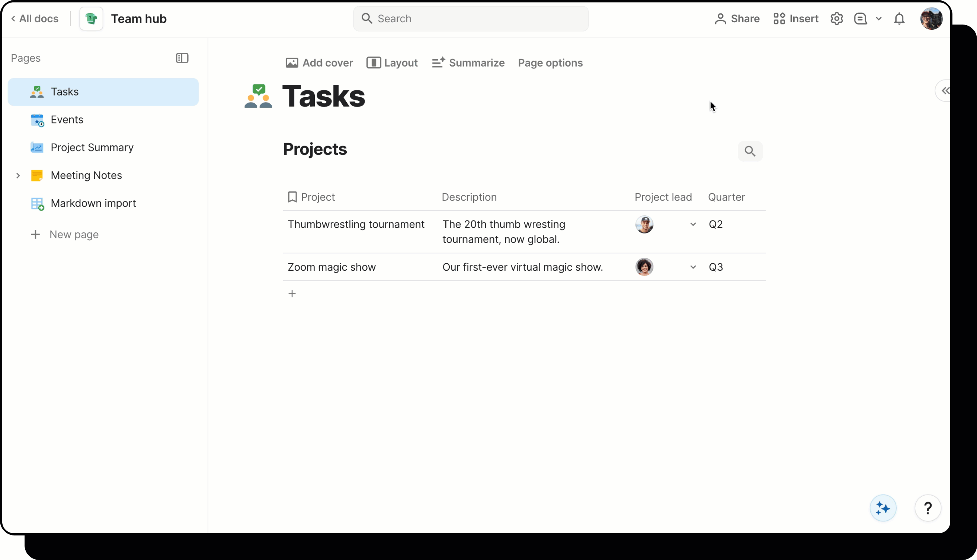Expand the Meeting Notes page

18,176
